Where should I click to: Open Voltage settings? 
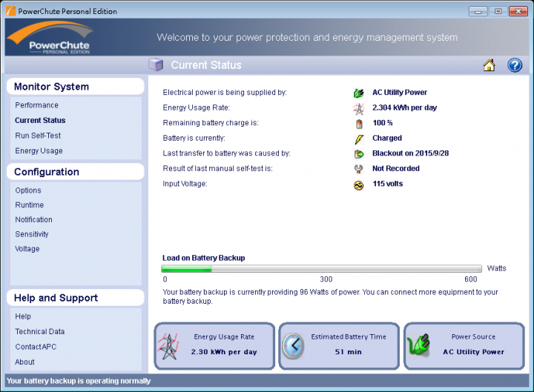pyautogui.click(x=27, y=249)
